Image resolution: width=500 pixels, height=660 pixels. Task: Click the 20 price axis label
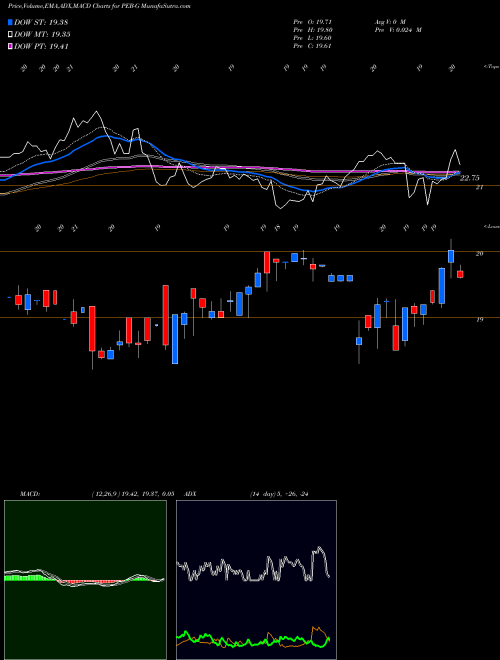[479, 253]
